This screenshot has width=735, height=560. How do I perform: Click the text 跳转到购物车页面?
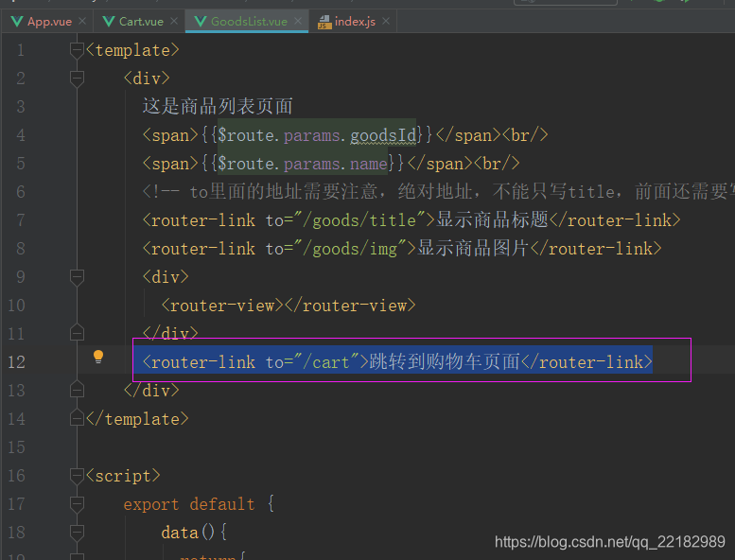coord(445,361)
